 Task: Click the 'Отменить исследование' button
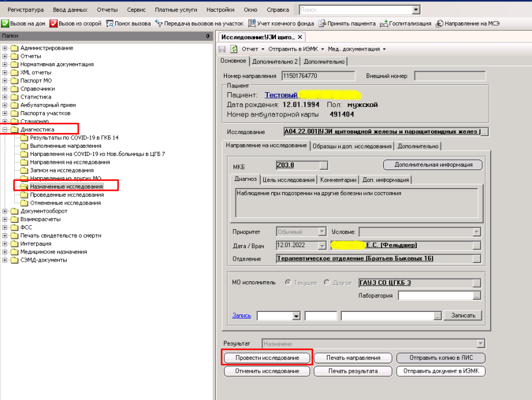pos(267,371)
